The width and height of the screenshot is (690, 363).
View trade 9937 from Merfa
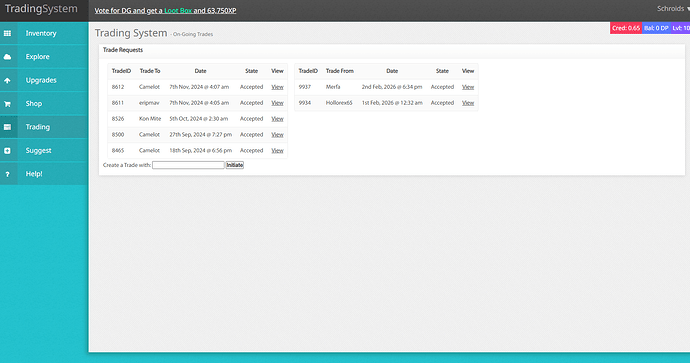point(468,87)
